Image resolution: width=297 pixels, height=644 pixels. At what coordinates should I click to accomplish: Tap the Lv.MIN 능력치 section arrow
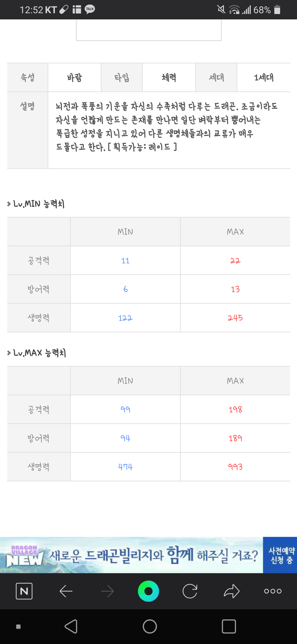pos(9,204)
